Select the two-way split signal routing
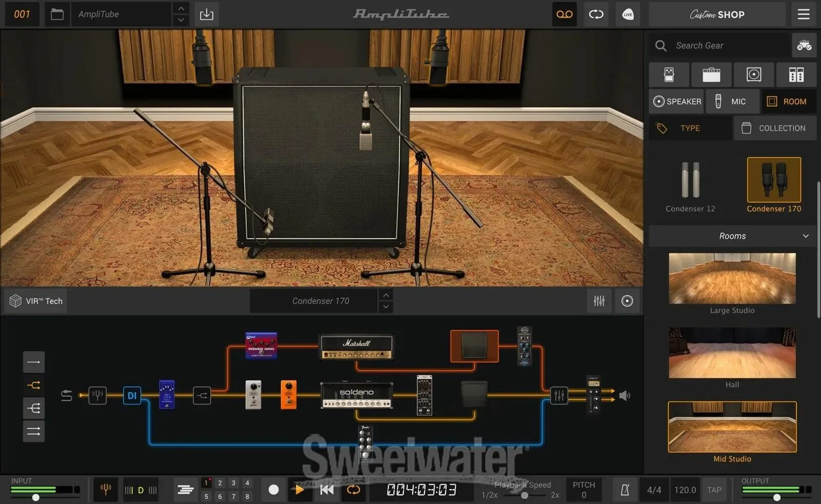 34,385
